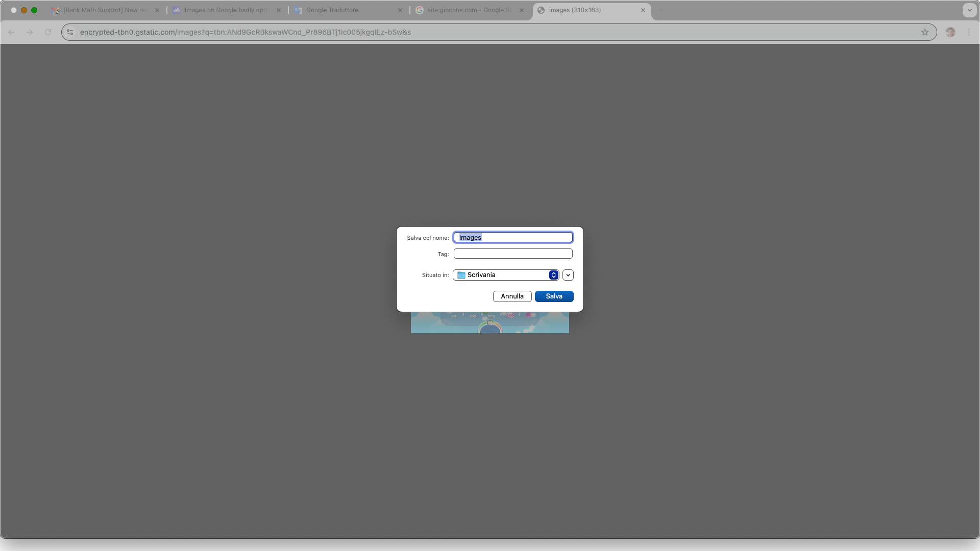The height and width of the screenshot is (551, 980).
Task: Click the globe favicon on images tab
Action: [541, 10]
